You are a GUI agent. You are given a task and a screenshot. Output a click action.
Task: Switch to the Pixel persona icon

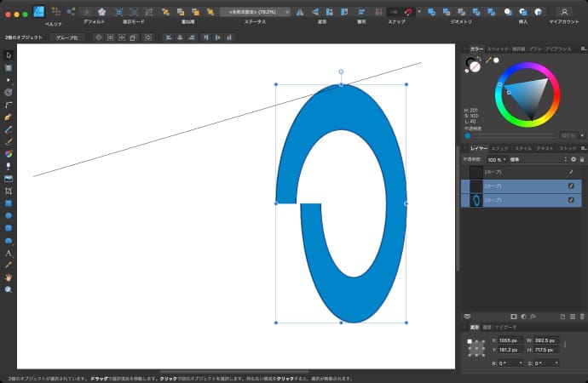pos(55,12)
